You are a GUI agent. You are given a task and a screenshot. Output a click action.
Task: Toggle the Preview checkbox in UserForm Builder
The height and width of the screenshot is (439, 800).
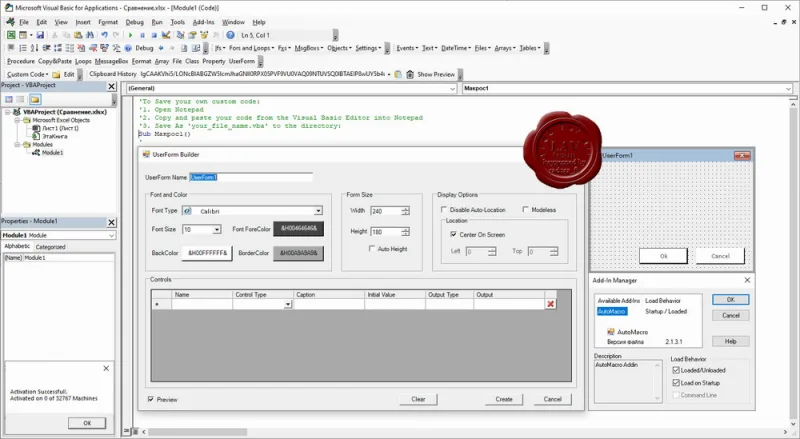151,399
